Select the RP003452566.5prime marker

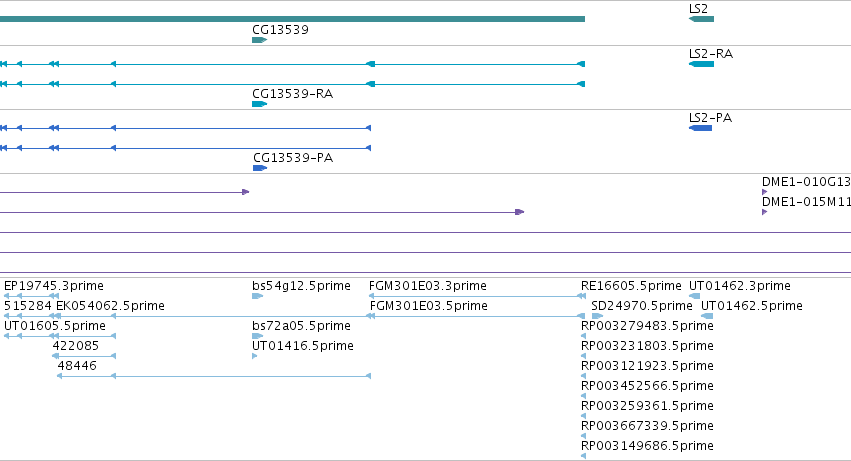[x=583, y=396]
